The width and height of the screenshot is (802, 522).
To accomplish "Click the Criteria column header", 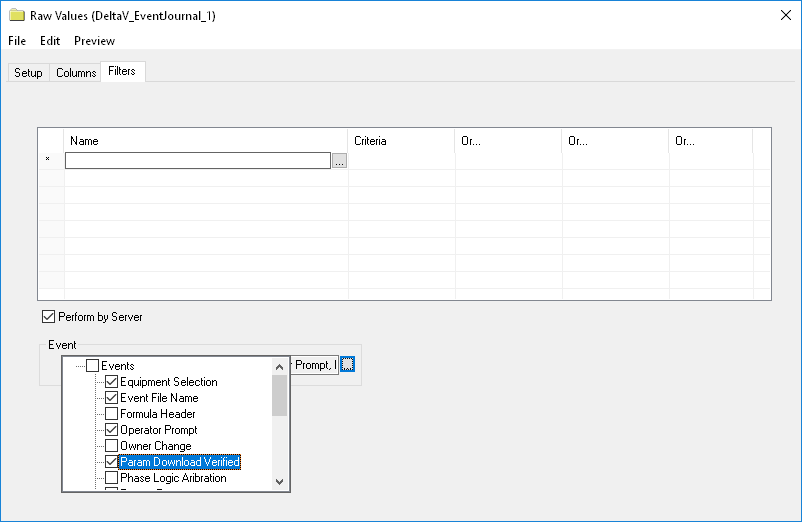I will (x=401, y=141).
